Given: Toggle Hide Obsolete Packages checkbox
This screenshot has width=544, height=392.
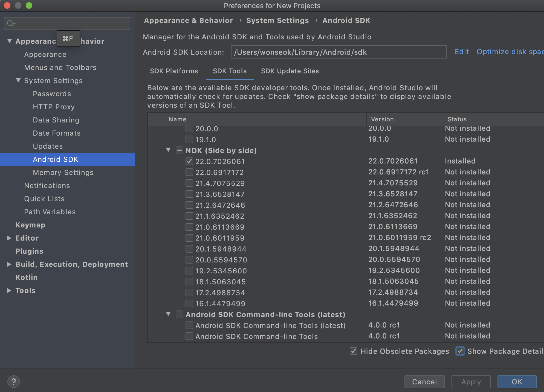Looking at the screenshot, I should [354, 351].
